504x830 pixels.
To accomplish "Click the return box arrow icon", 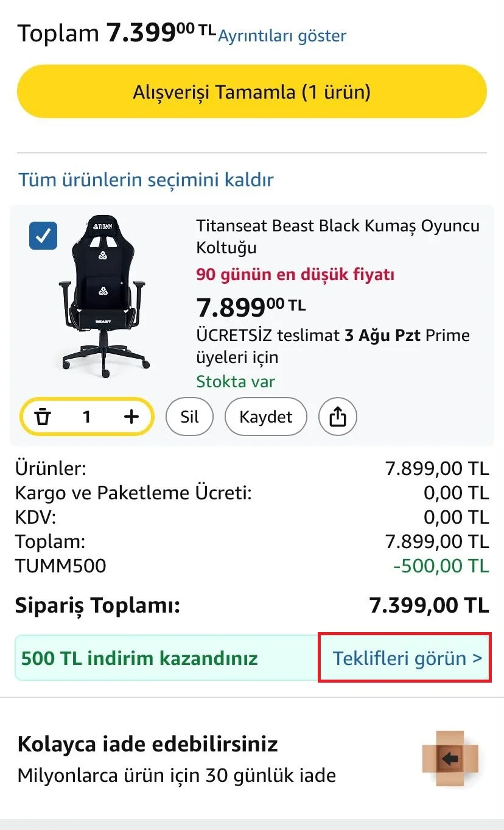I will coord(451,759).
